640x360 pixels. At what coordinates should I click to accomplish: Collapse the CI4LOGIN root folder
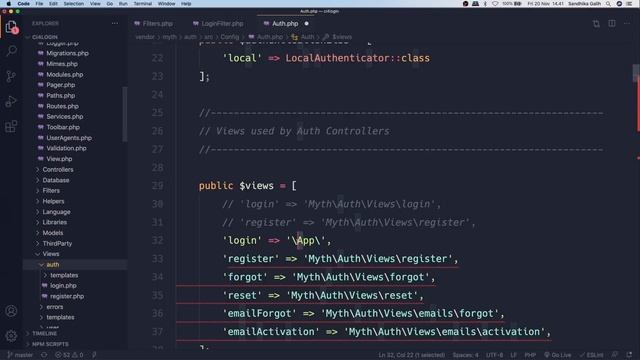(45, 37)
